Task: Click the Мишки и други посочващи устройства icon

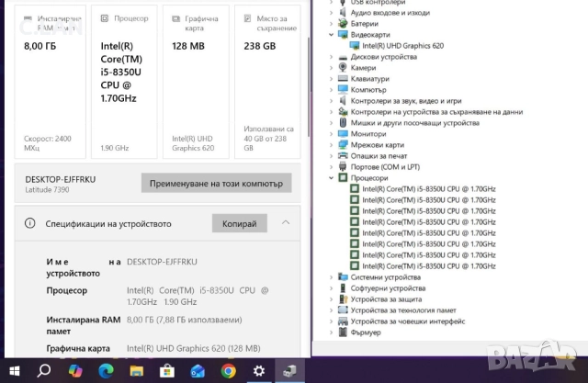Action: (343, 122)
